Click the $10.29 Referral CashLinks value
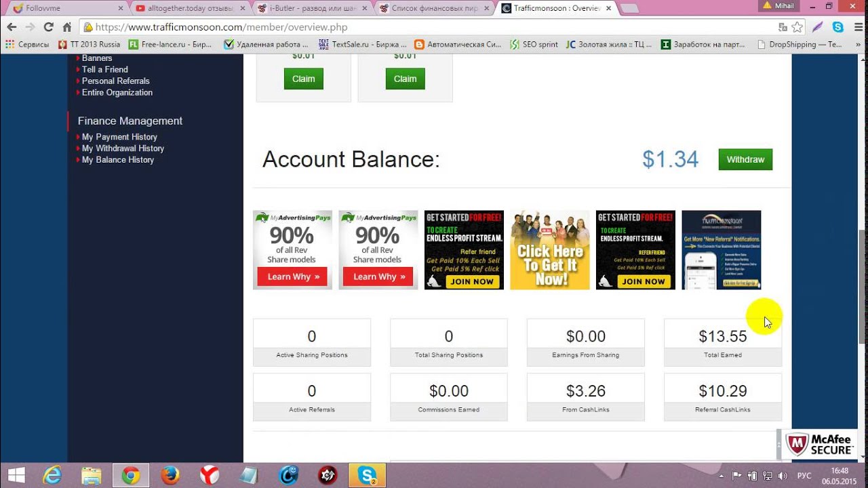 pos(723,391)
